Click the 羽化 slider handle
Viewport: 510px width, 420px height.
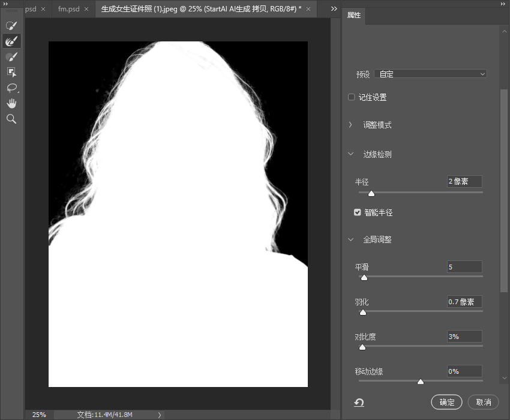pos(362,312)
